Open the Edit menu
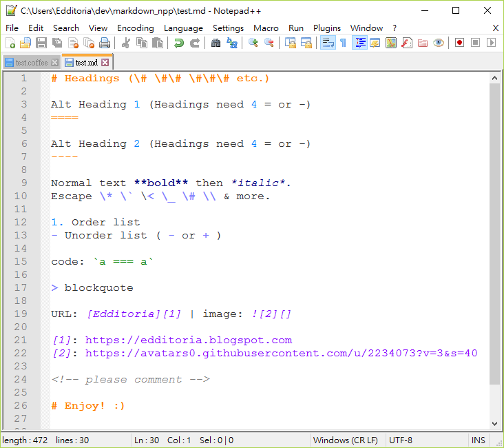This screenshot has height=448, width=504. coord(36,28)
